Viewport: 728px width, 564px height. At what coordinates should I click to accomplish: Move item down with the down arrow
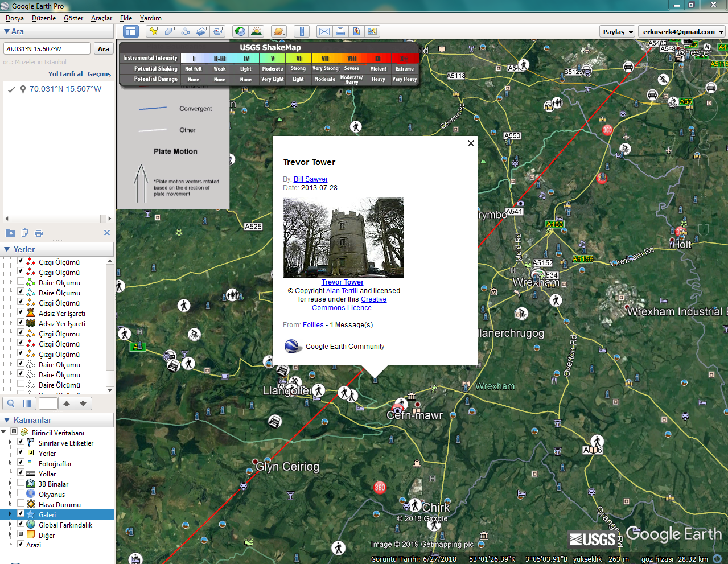point(83,404)
